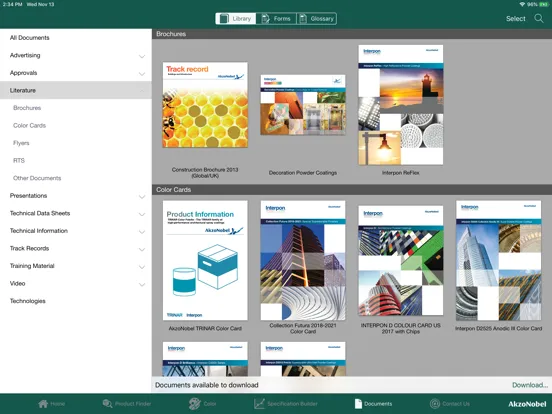
Task: Expand the Advertising category chevron
Action: 142,56
